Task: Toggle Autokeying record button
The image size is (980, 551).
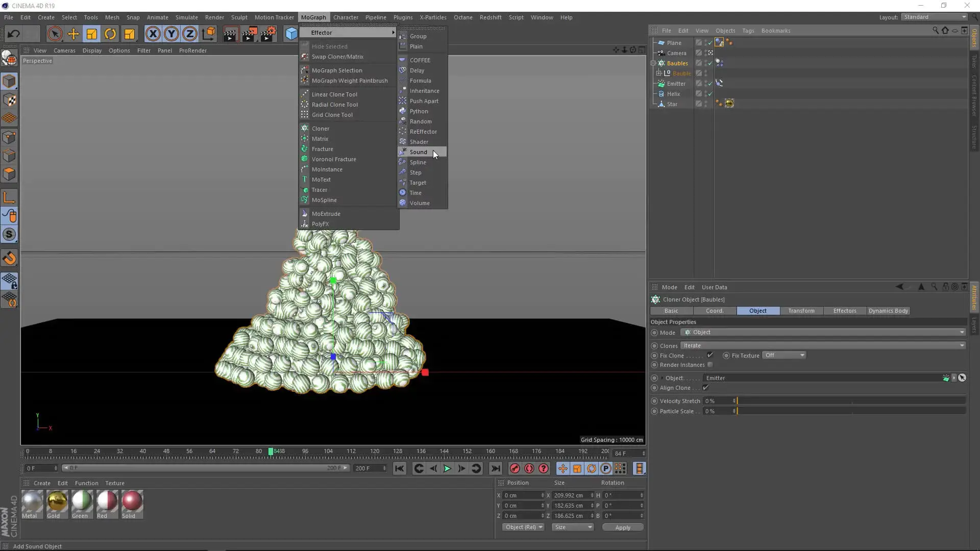Action: tap(529, 468)
